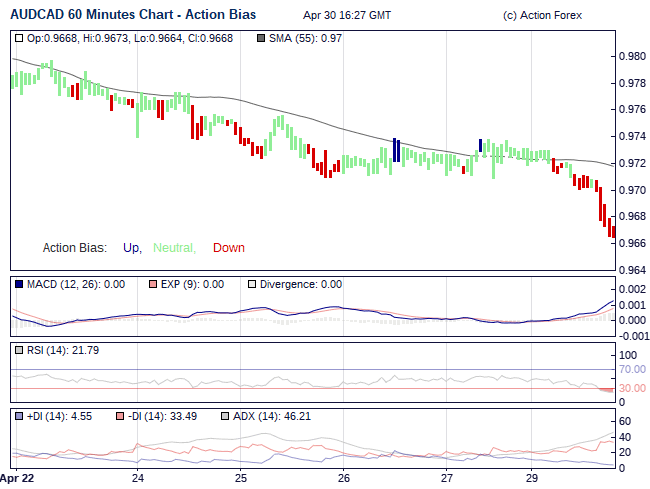The height and width of the screenshot is (489, 650).
Task: Click the EXP (9) legend swatch
Action: (x=153, y=284)
